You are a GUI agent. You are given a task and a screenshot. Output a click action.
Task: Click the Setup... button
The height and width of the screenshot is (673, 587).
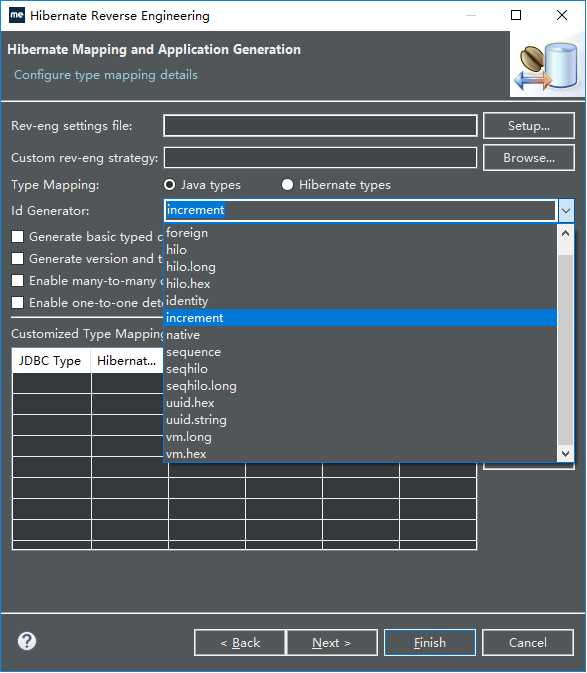[x=529, y=126]
